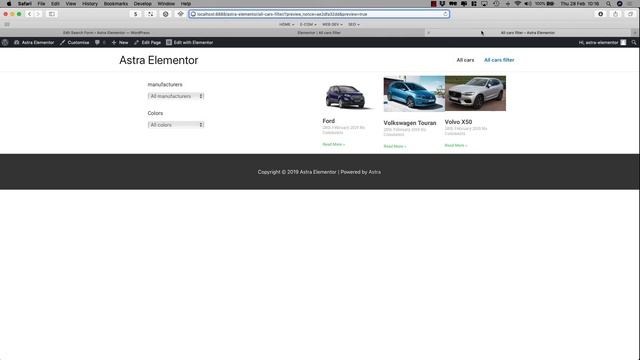The image size is (640, 360).
Task: Expand the E-COM bookmarks folder
Action: point(308,24)
